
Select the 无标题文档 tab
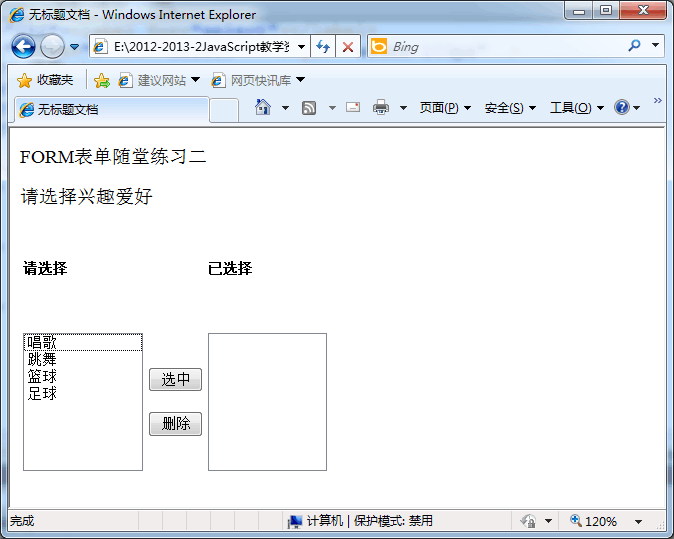pos(112,110)
